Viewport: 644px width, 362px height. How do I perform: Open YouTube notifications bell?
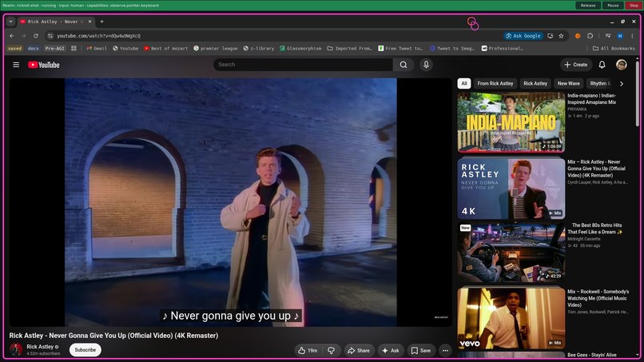602,65
